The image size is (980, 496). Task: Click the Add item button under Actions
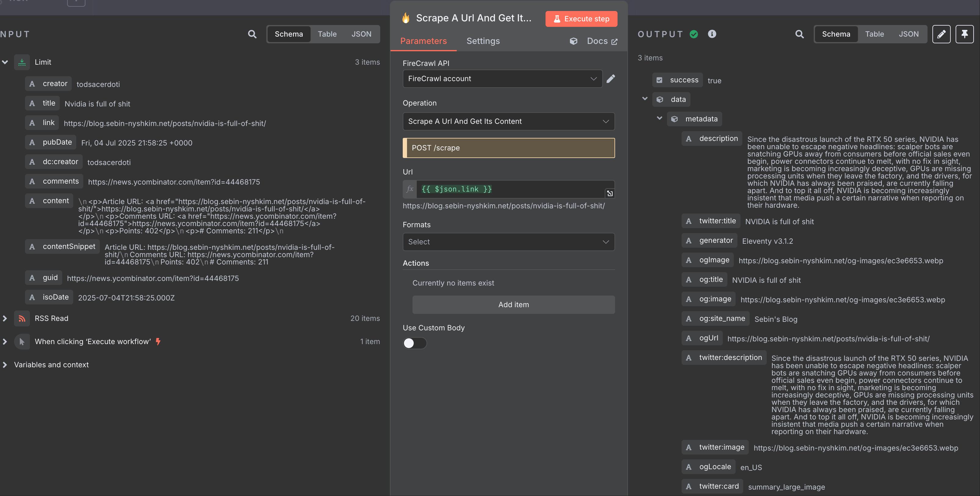[513, 305]
